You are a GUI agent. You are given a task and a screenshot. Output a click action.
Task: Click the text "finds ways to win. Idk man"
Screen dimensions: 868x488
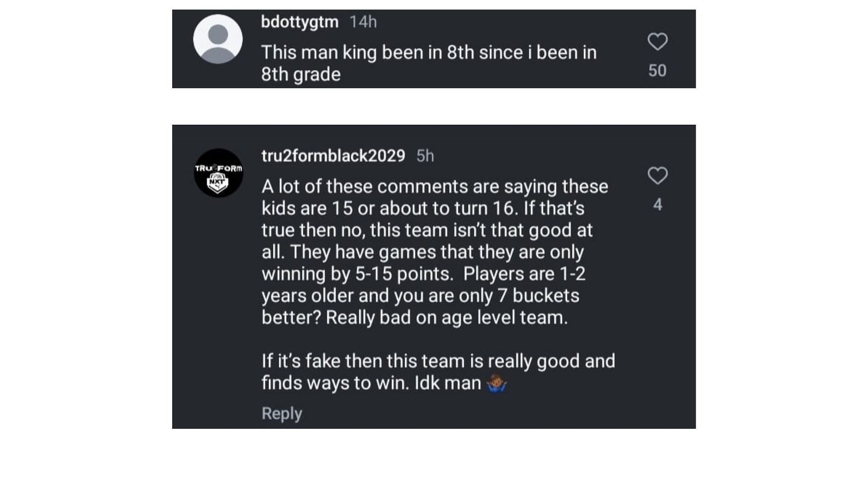(371, 383)
